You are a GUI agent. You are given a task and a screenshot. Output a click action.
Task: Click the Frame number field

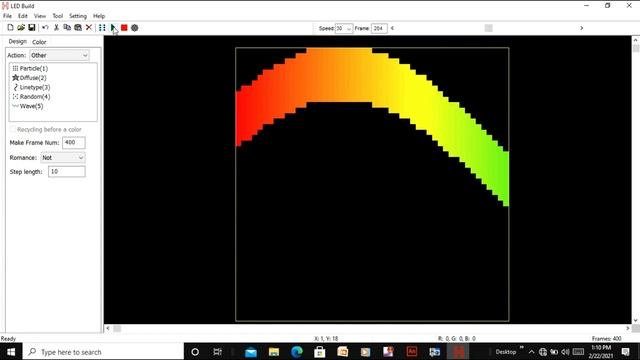(379, 28)
